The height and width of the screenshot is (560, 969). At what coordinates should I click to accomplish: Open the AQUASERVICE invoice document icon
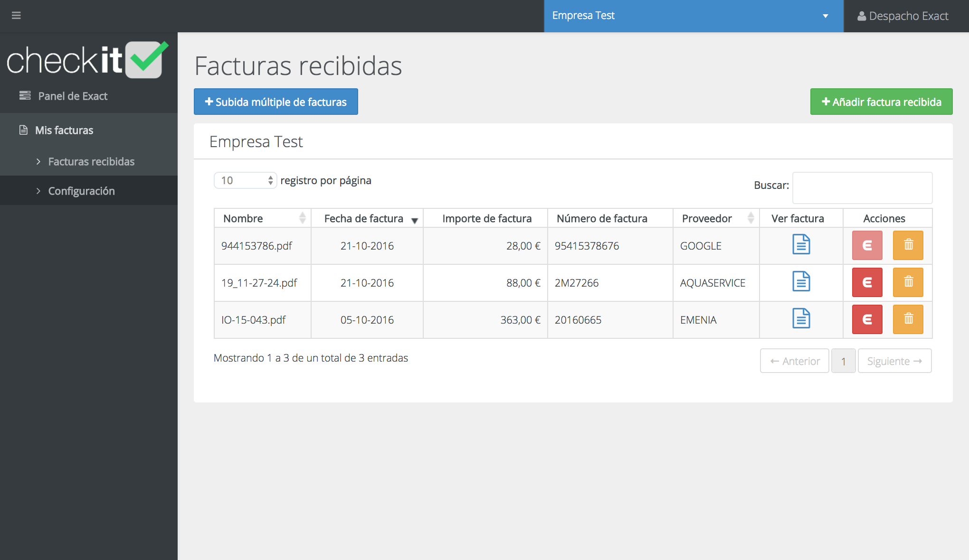click(801, 282)
